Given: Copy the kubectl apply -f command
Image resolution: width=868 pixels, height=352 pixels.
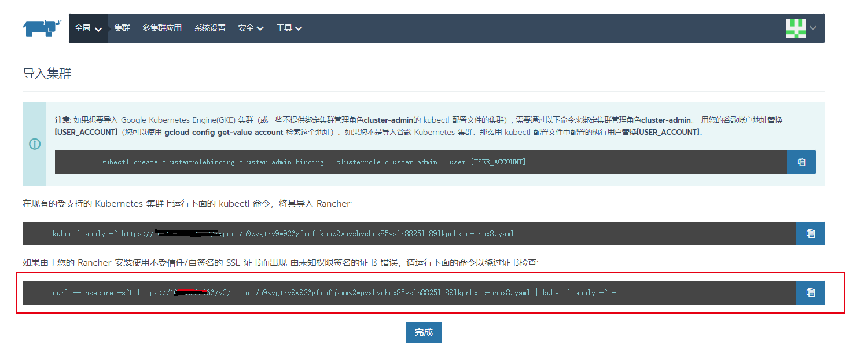Looking at the screenshot, I should click(x=811, y=233).
